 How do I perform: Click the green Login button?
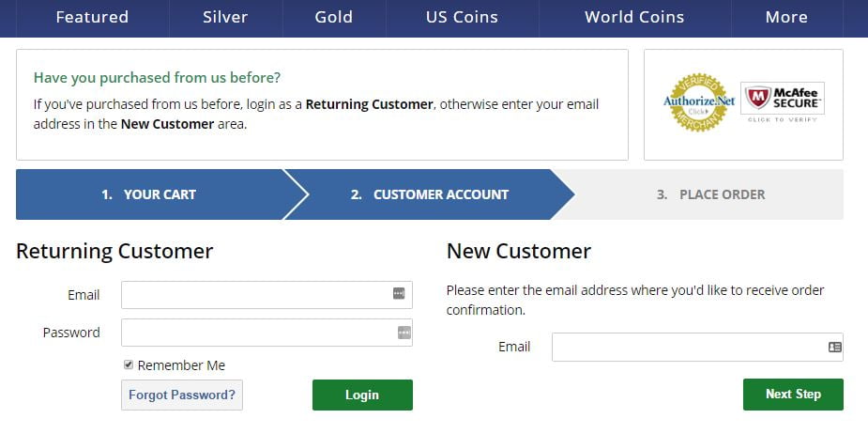coord(362,395)
